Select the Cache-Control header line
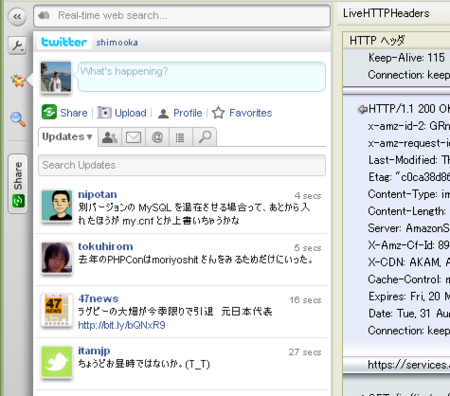 tap(409, 279)
